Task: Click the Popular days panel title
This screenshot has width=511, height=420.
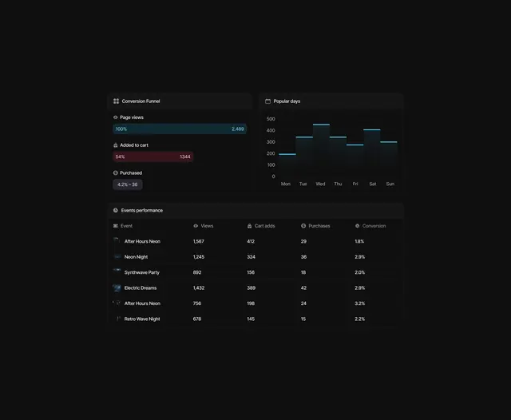Action: pyautogui.click(x=287, y=101)
